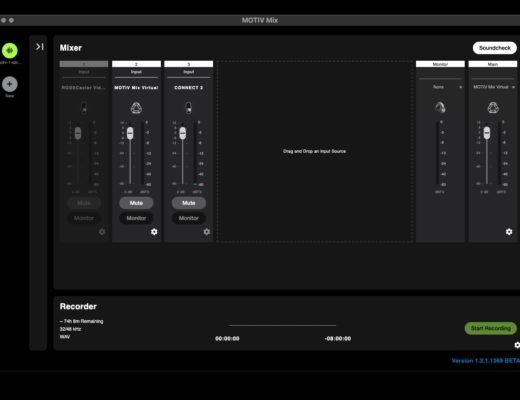This screenshot has width=520, height=400.
Task: Click the RODECaster channel name label
Action: [x=84, y=88]
